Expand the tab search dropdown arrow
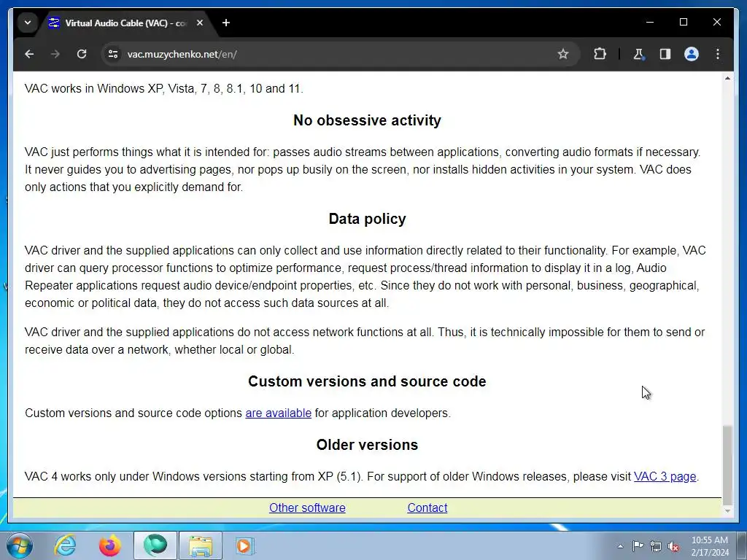Image resolution: width=747 pixels, height=560 pixels. point(28,23)
